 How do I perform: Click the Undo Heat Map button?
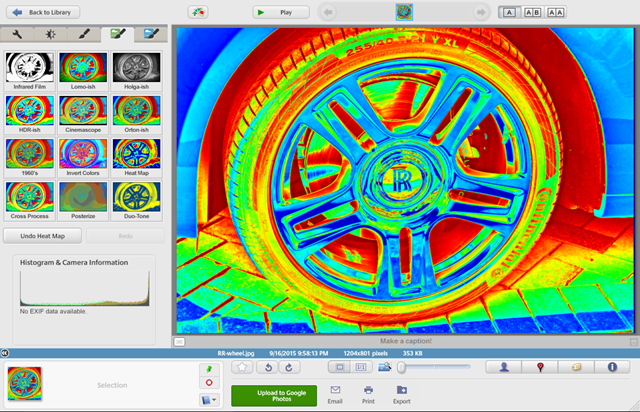(42, 236)
